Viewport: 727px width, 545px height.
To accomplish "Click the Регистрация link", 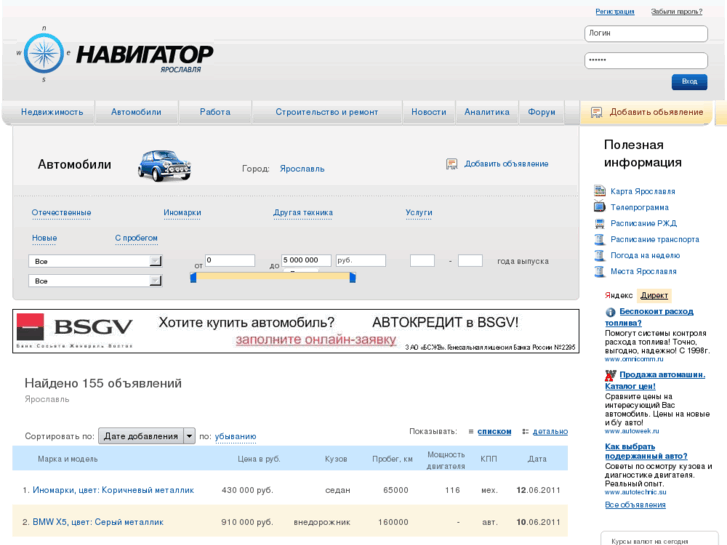I will click(x=615, y=12).
